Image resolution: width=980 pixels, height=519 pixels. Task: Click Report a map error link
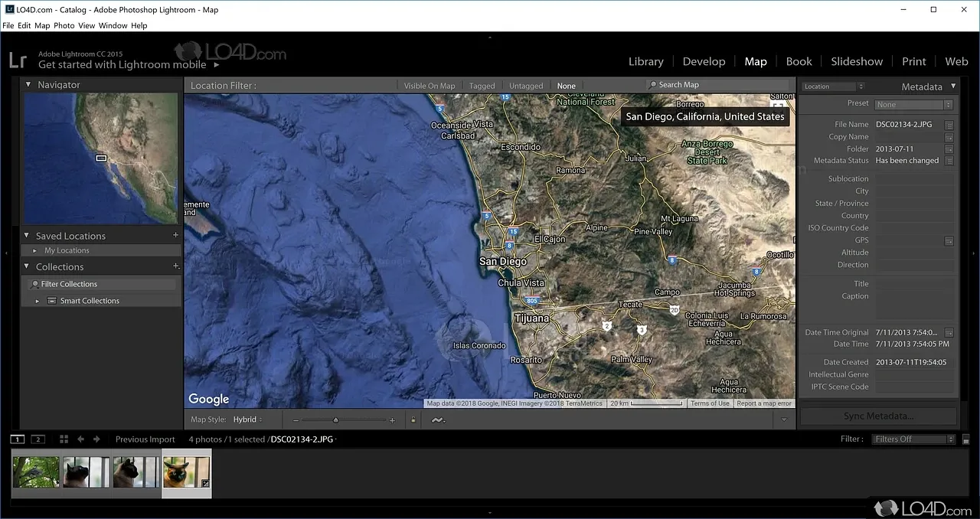tap(765, 403)
